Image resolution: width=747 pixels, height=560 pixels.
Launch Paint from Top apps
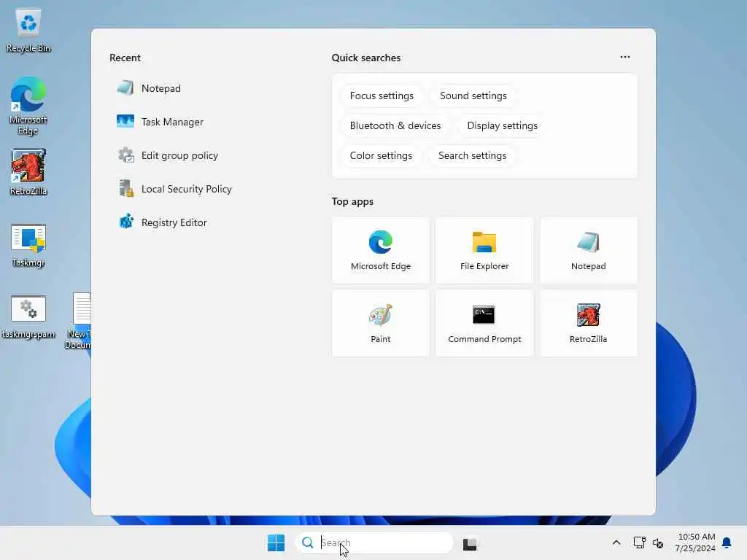(381, 323)
